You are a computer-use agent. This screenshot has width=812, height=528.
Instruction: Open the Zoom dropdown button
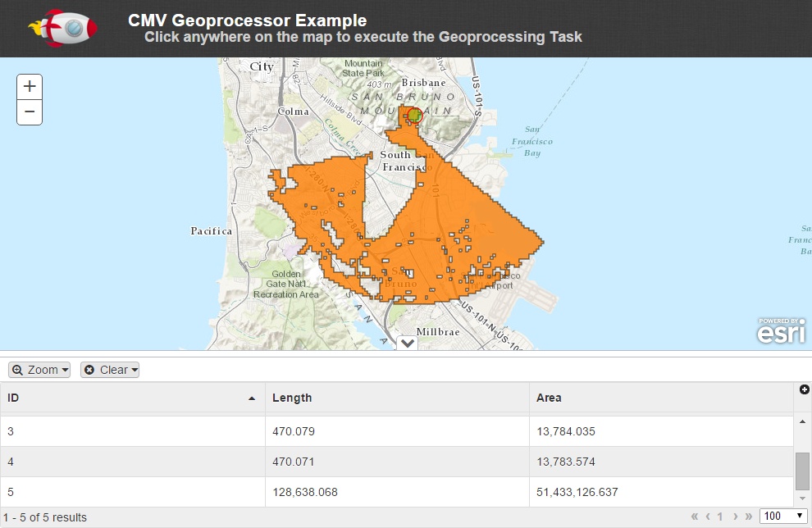(x=39, y=370)
